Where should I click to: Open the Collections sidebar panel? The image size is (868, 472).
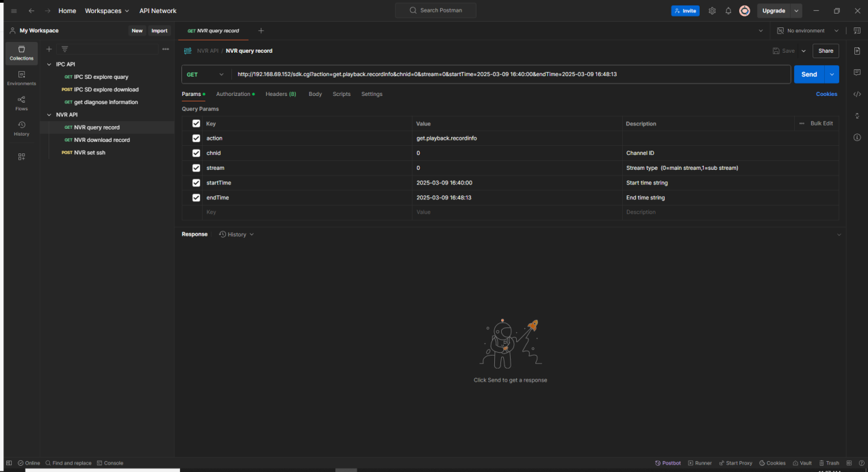click(21, 52)
